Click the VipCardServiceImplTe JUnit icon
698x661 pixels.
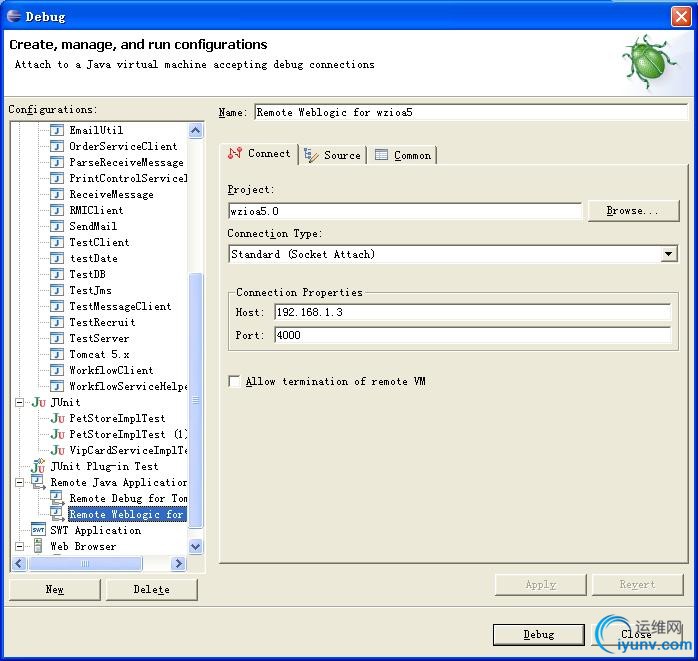coord(57,450)
